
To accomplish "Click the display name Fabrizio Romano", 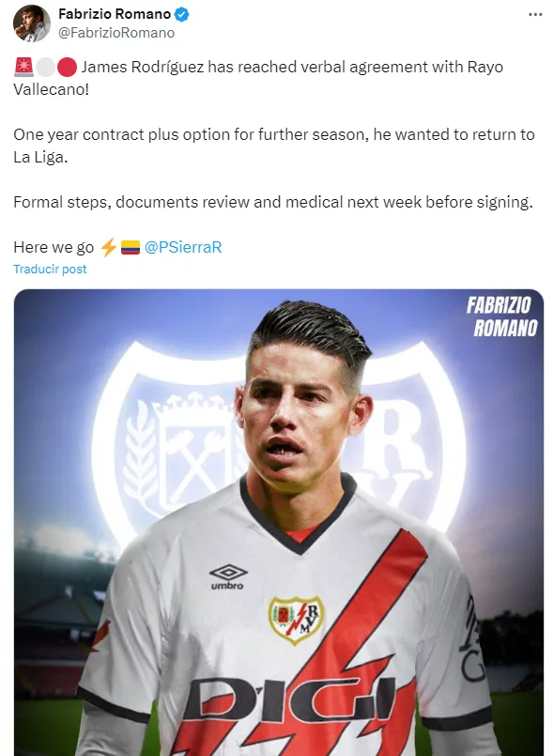I will (x=115, y=14).
